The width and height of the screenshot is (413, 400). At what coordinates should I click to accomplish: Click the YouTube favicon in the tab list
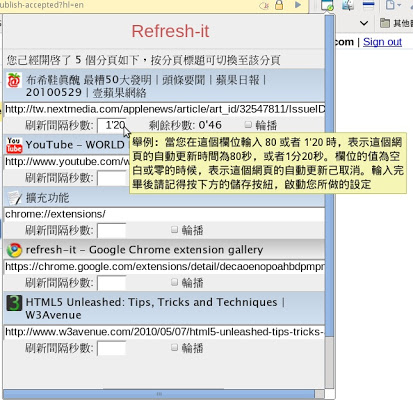tap(14, 145)
